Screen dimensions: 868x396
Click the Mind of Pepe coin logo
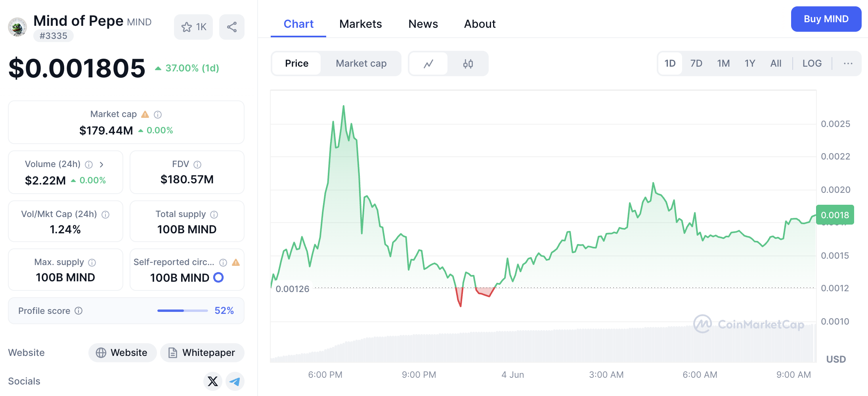17,27
